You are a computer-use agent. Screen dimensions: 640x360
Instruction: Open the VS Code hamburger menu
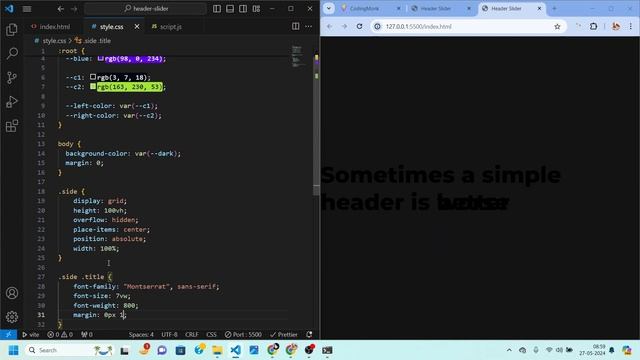(x=27, y=9)
